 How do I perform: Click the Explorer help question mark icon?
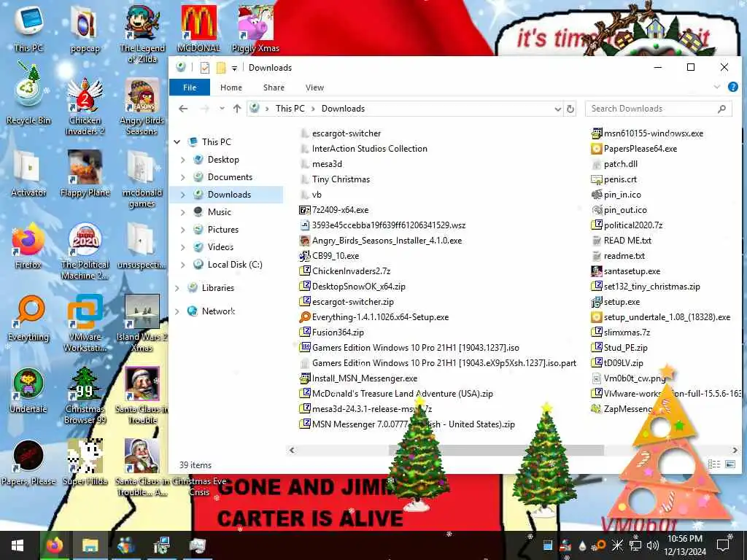pyautogui.click(x=732, y=87)
